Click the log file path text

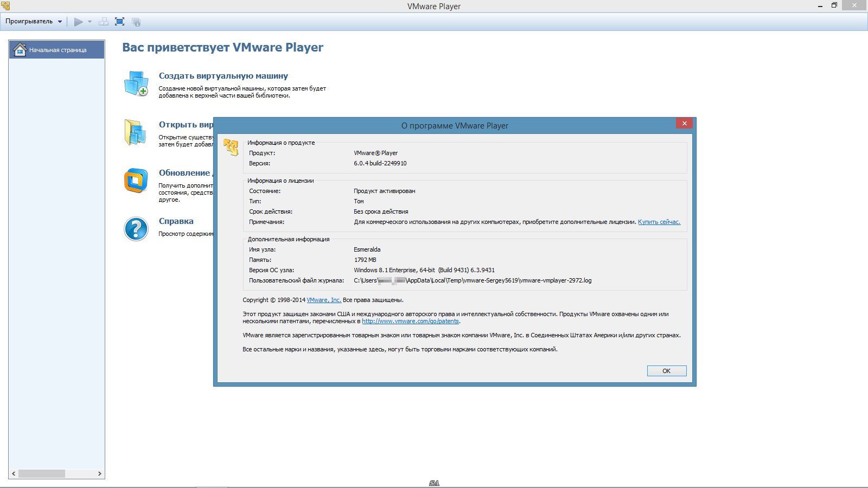click(x=473, y=280)
